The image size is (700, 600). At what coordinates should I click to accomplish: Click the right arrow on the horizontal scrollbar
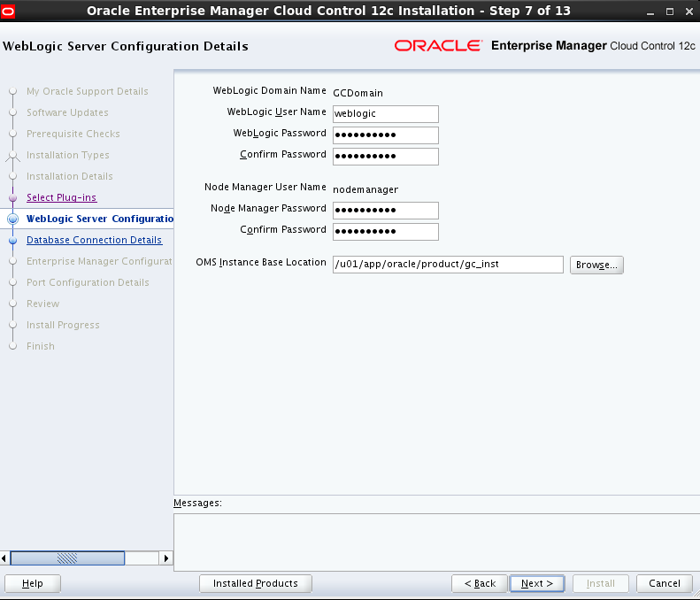[x=166, y=558]
